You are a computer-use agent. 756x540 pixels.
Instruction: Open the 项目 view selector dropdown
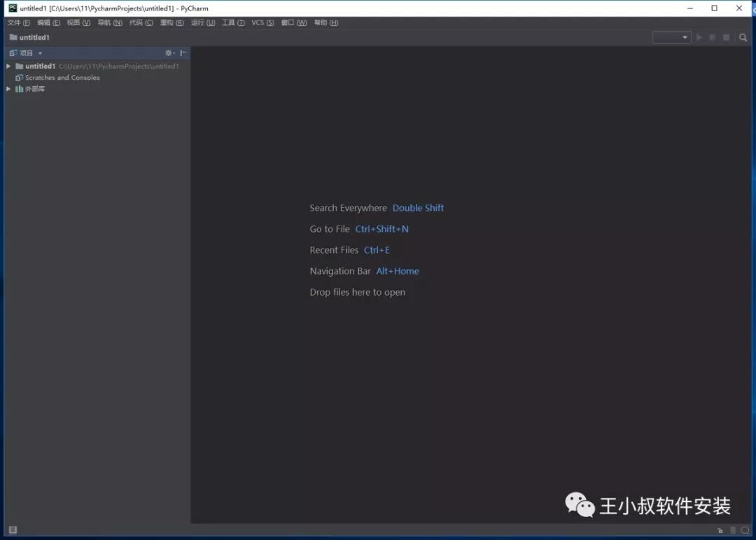click(x=26, y=53)
